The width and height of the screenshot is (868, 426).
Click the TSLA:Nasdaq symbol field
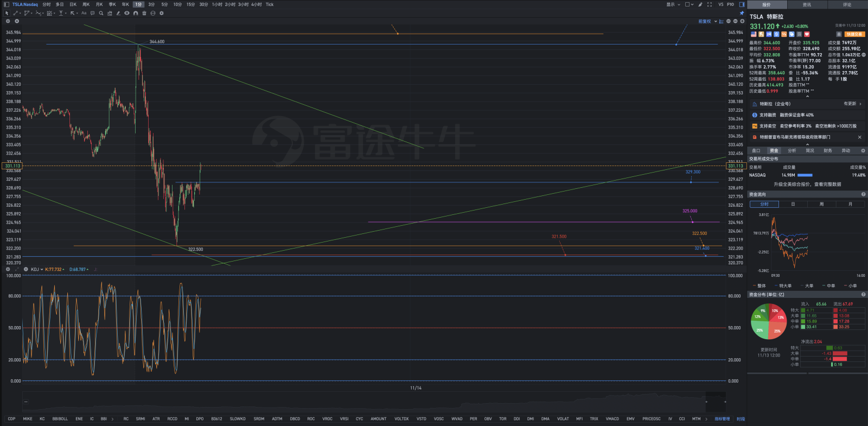point(25,4)
